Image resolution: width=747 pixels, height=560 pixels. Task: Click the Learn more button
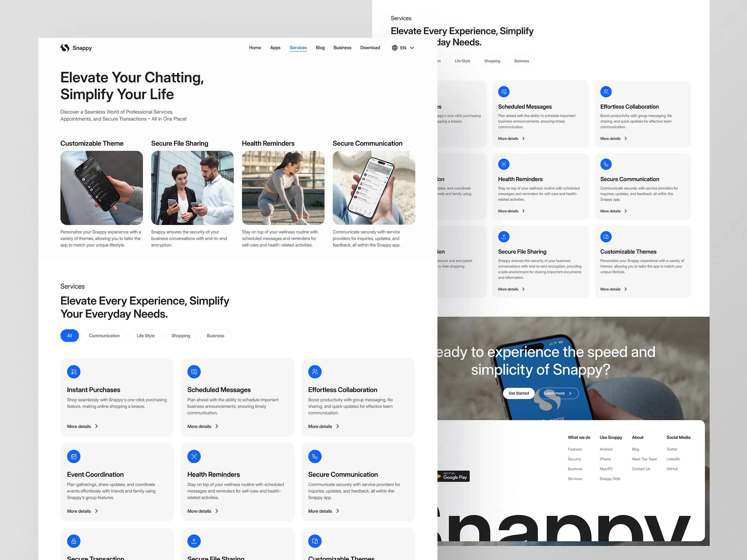tap(558, 393)
